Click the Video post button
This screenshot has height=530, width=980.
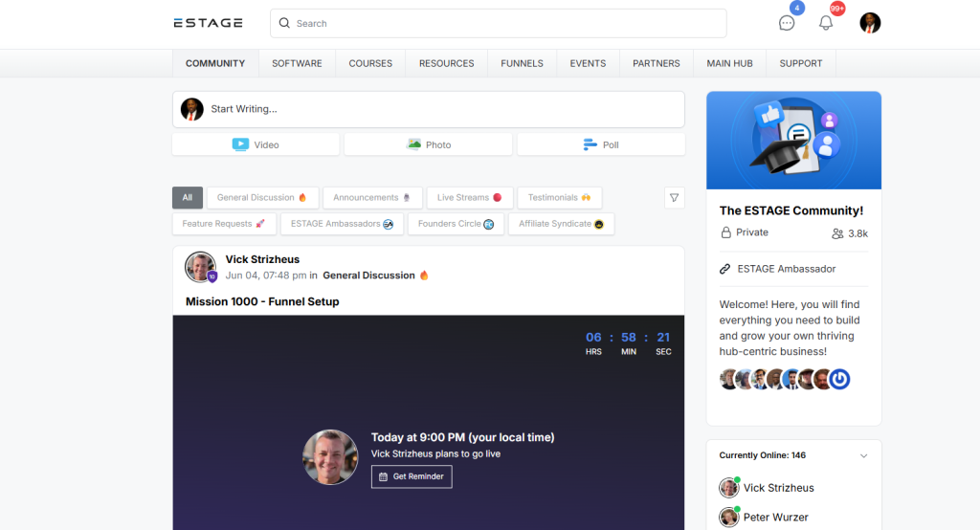[x=256, y=144]
